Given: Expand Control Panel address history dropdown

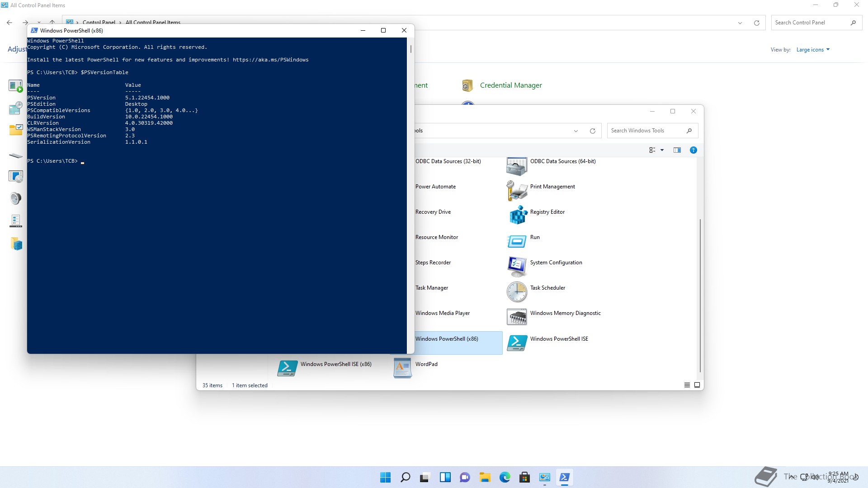Looking at the screenshot, I should tap(740, 23).
